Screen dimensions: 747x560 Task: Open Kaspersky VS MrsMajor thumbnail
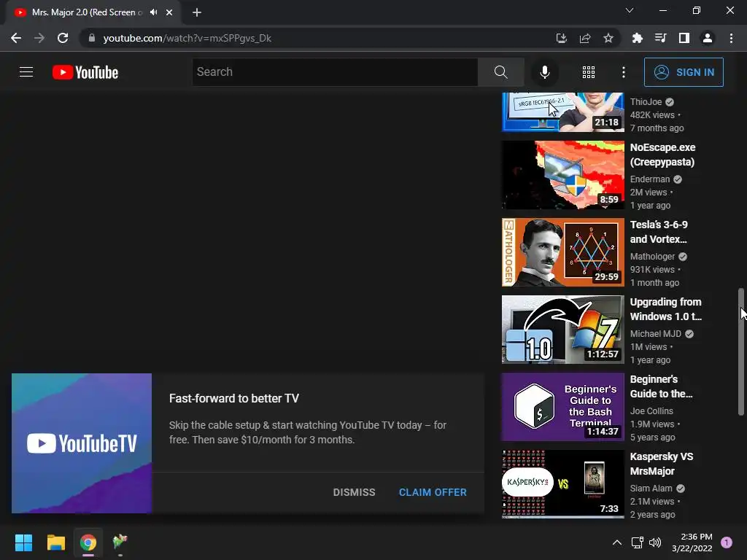tap(563, 484)
